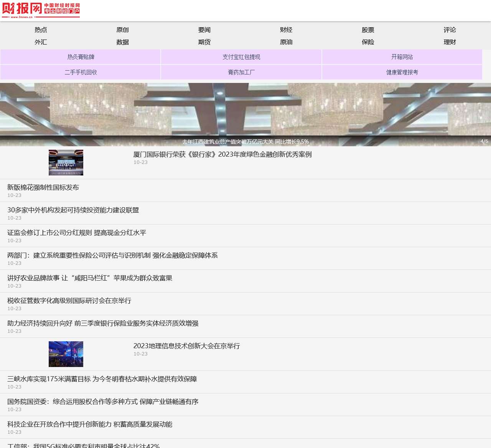Open the banner headline about 江西建筑业总产值
491x448 pixels.
[245, 142]
